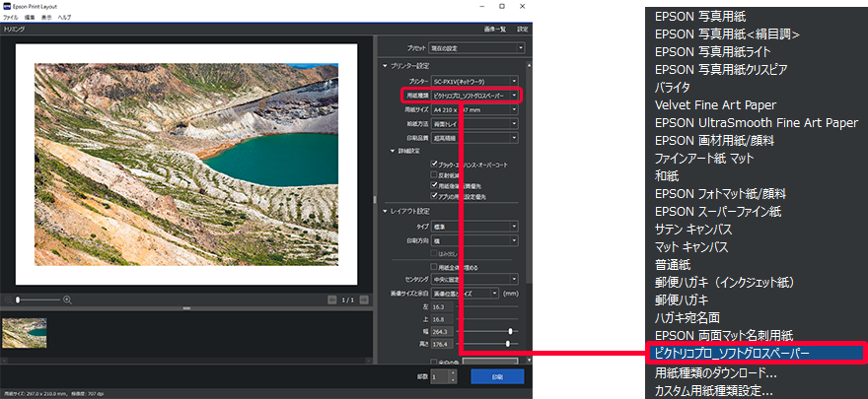Click the zoom out magnifier icon

tap(10, 299)
